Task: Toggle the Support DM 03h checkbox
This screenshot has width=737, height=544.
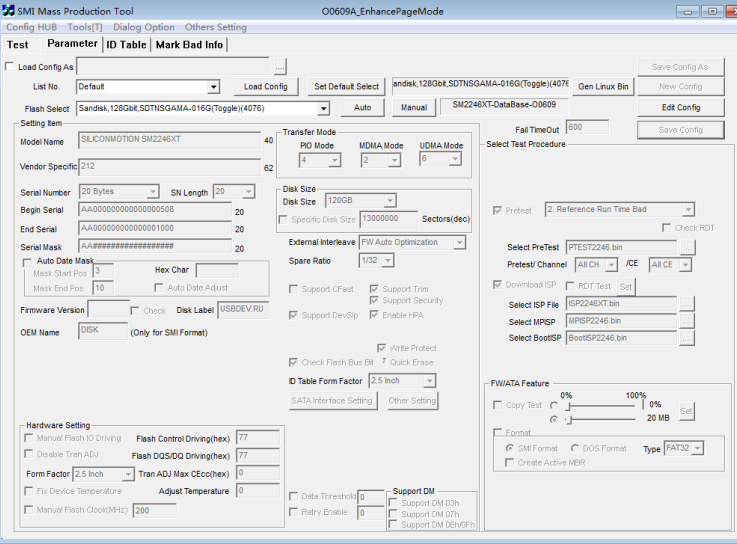Action: (x=393, y=503)
